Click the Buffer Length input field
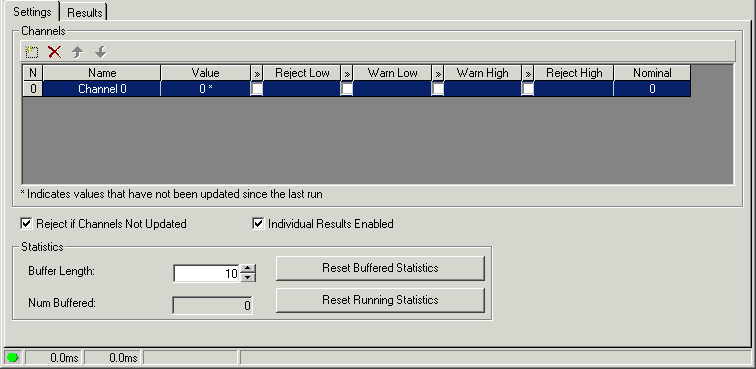The width and height of the screenshot is (756, 369). coord(207,273)
